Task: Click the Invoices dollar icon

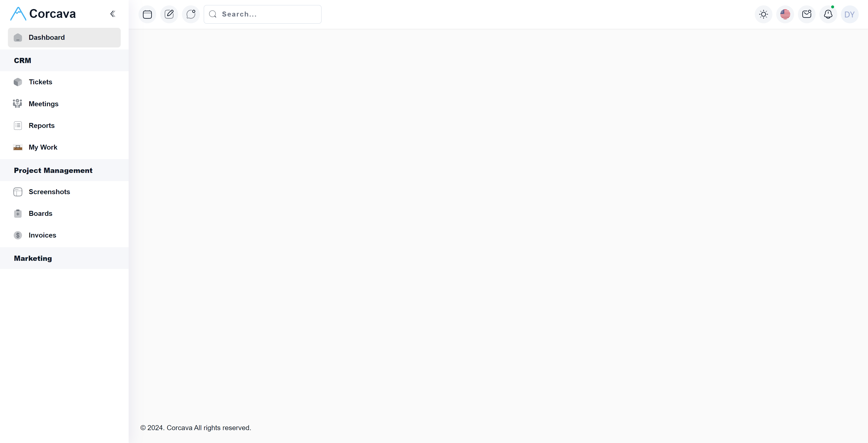Action: coord(18,235)
